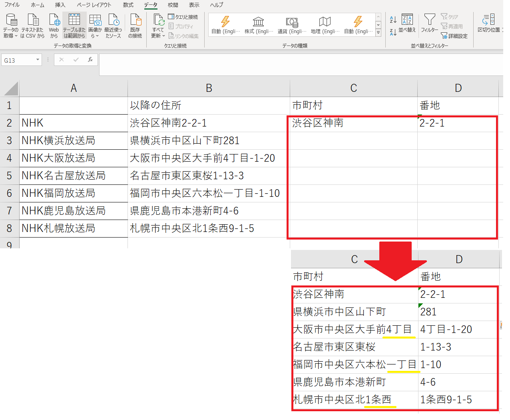Click the すべて更新 (Refresh All) button
The image size is (510, 420).
(158, 26)
